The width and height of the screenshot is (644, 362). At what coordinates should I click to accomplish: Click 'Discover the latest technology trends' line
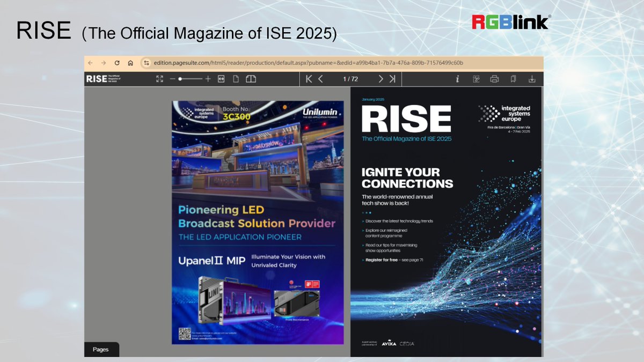(399, 221)
